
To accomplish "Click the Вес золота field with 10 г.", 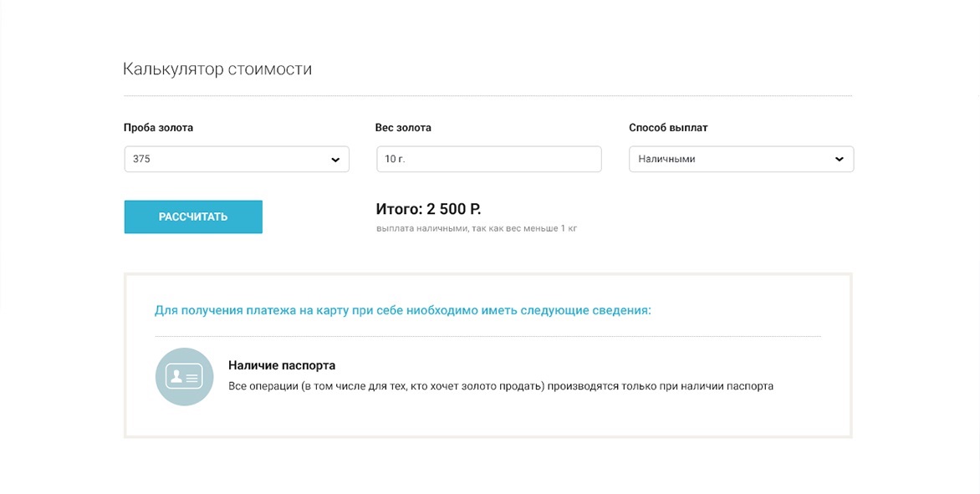I will pos(489,160).
